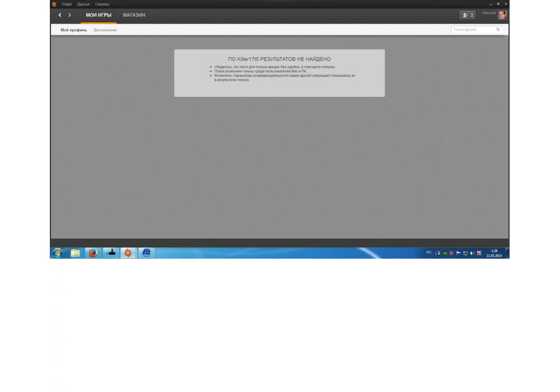
Task: Open the Справка menu
Action: coord(102,4)
